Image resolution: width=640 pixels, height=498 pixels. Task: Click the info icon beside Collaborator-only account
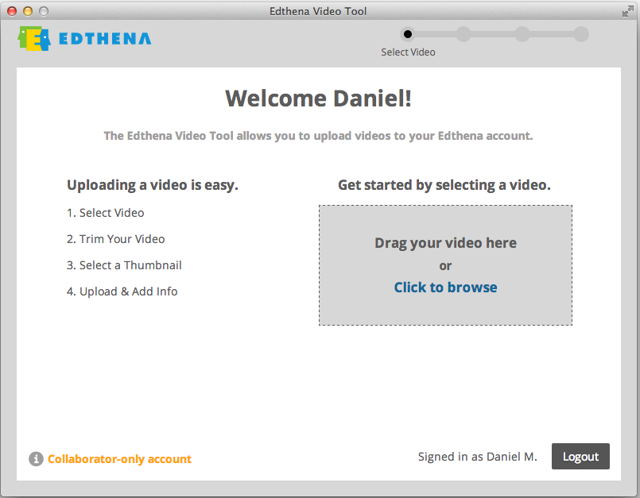click(x=36, y=459)
